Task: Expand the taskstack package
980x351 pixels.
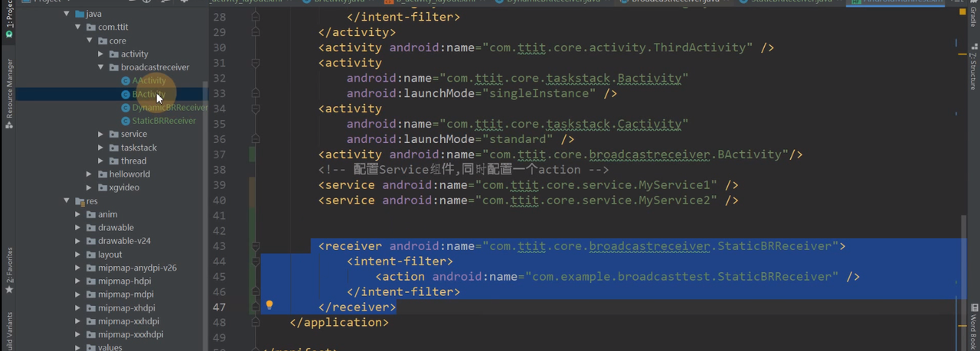Action: [x=101, y=148]
